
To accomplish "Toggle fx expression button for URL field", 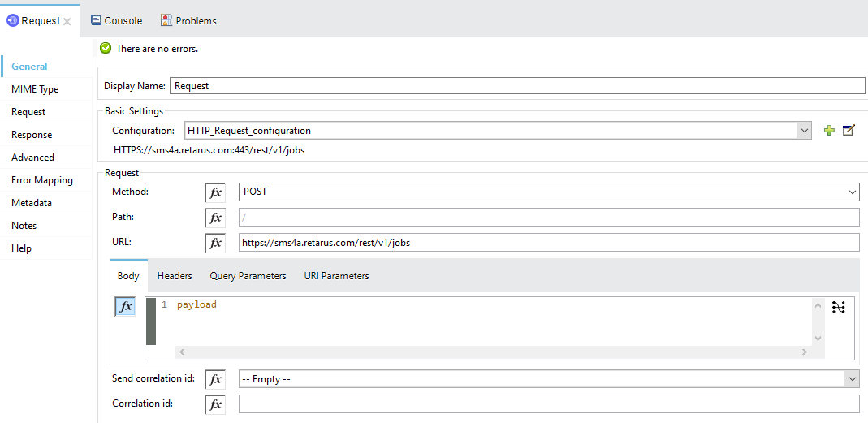I will click(x=215, y=243).
